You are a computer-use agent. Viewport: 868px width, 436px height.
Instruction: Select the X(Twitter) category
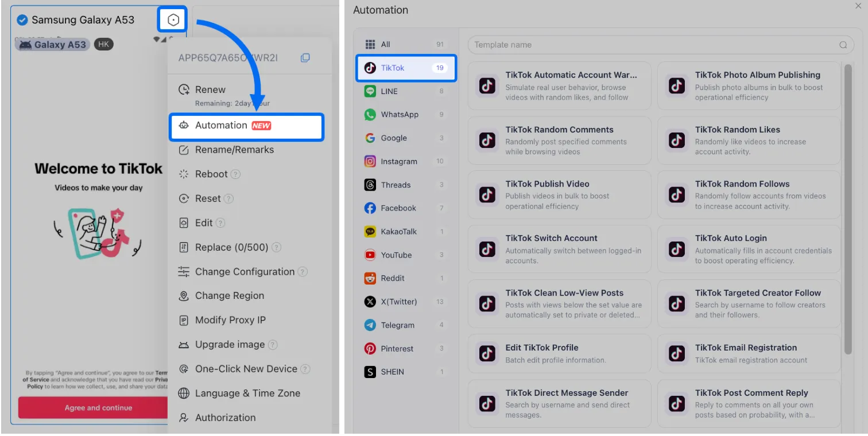pos(405,302)
